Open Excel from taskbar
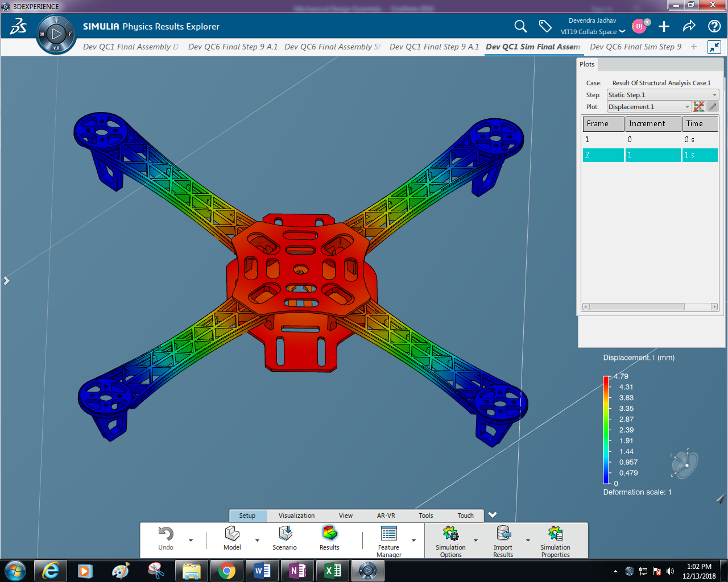Image resolution: width=728 pixels, height=582 pixels. [x=333, y=571]
